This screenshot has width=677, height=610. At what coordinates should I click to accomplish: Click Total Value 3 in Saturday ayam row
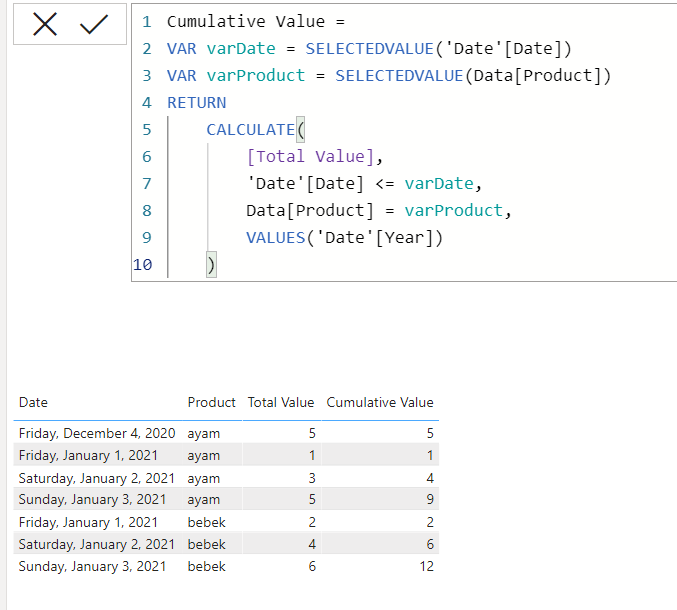tap(312, 478)
